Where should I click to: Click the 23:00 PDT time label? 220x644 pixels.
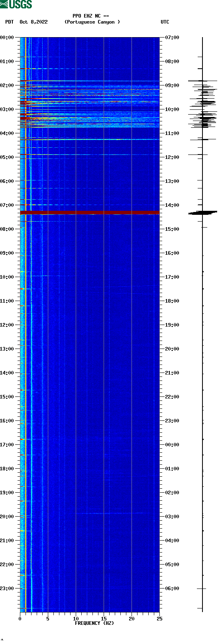pos(7,589)
